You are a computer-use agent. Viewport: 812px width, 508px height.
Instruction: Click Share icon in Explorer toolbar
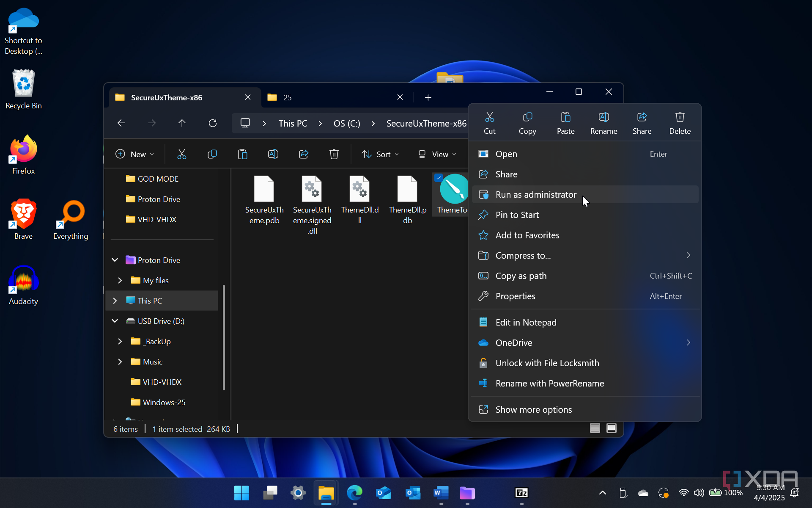coord(304,154)
